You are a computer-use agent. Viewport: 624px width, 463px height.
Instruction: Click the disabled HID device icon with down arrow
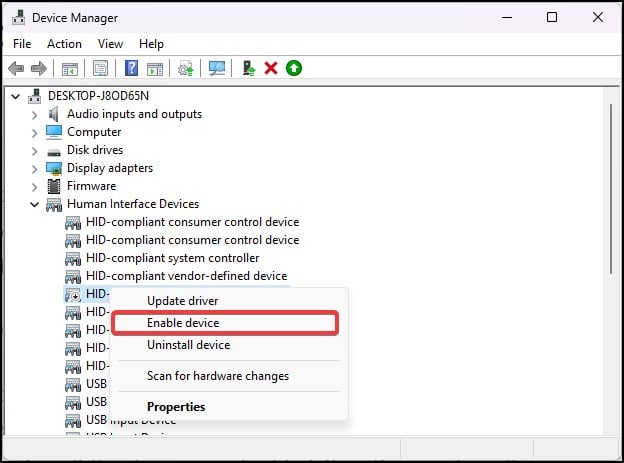tap(73, 295)
